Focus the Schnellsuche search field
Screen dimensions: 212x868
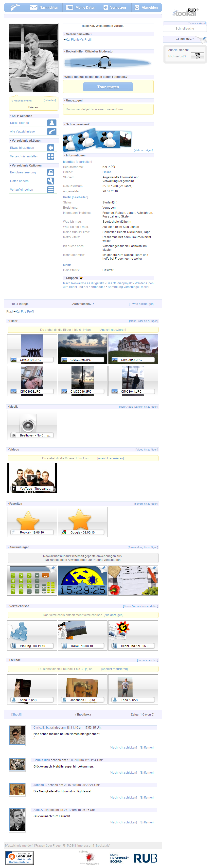(x=184, y=29)
